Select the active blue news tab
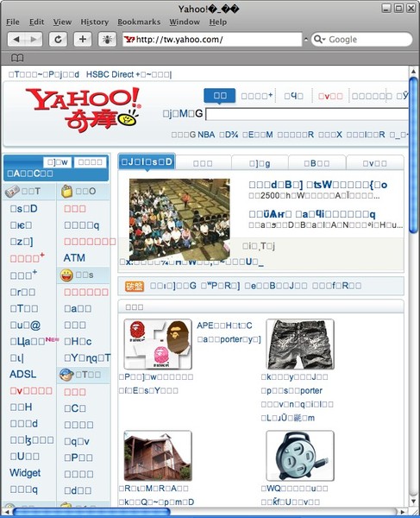 [147, 162]
